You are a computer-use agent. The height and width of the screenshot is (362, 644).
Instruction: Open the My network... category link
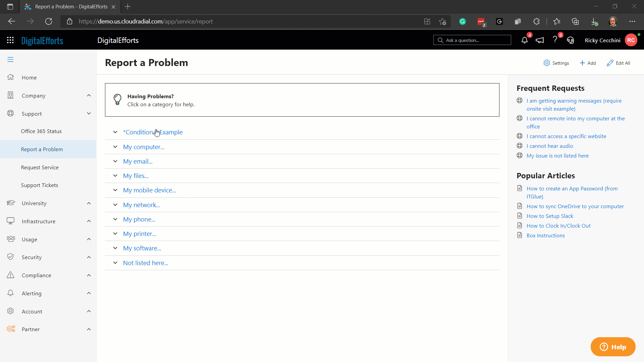pos(142,205)
